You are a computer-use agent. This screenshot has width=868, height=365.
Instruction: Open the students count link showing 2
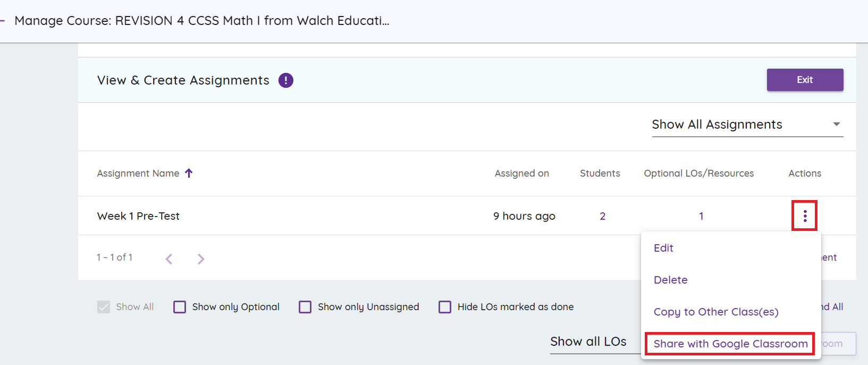tap(602, 216)
